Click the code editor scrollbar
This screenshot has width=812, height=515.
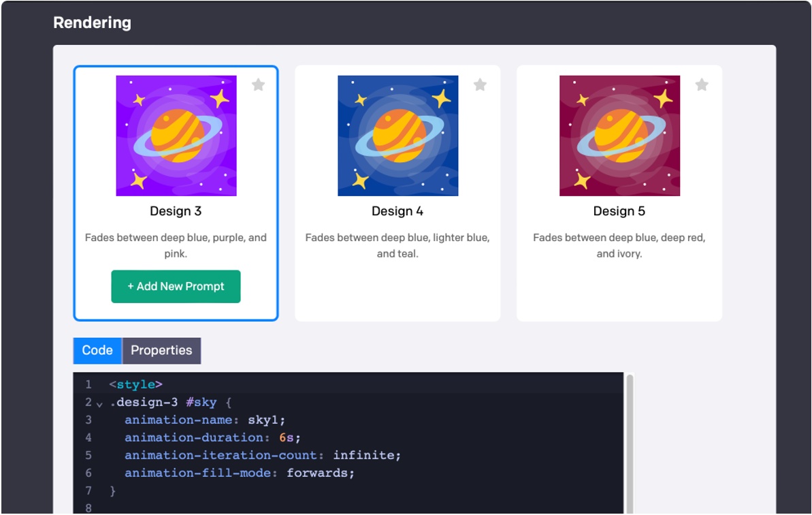631,436
